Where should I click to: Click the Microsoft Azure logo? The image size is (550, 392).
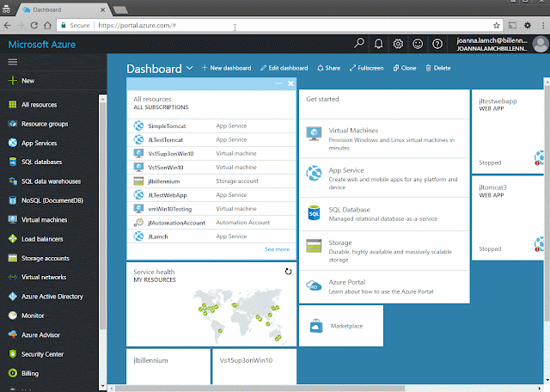point(42,45)
